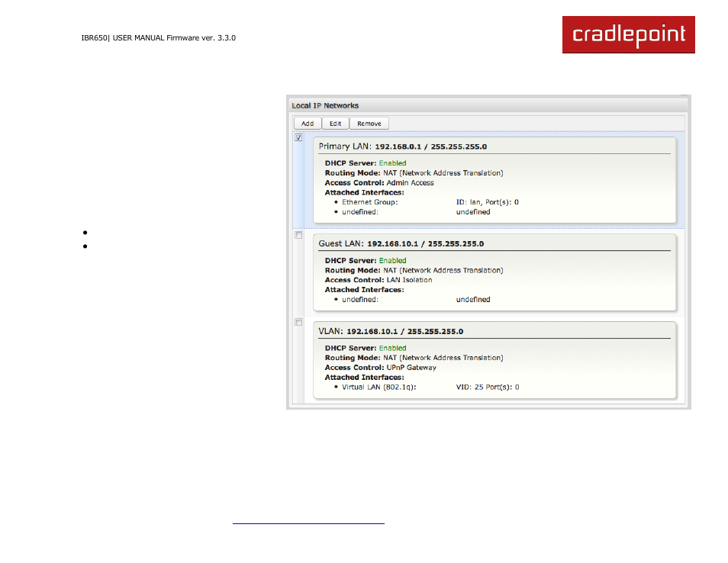Image resolution: width=728 pixels, height=563 pixels.
Task: Click Ethernet Group interface entry
Action: coord(369,202)
